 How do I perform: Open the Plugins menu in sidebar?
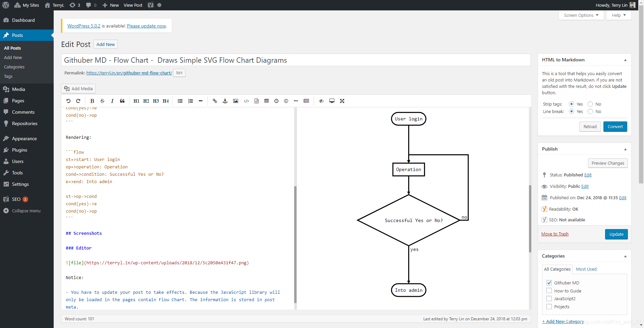click(x=27, y=150)
